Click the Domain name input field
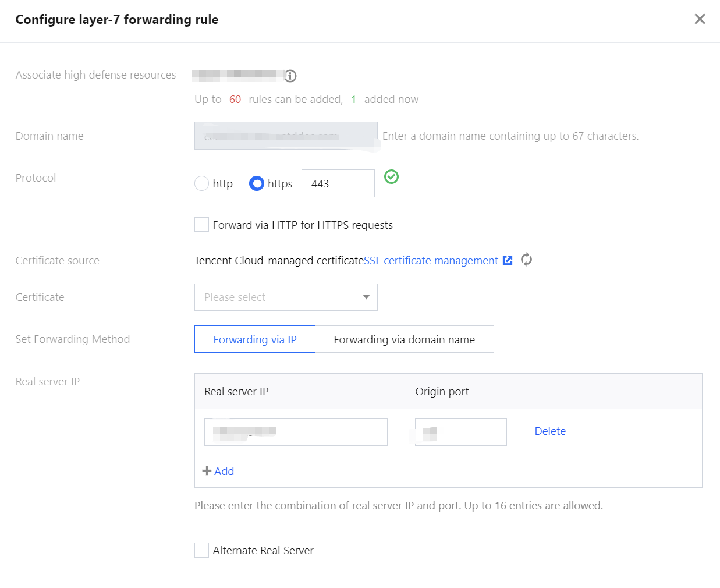 [286, 136]
